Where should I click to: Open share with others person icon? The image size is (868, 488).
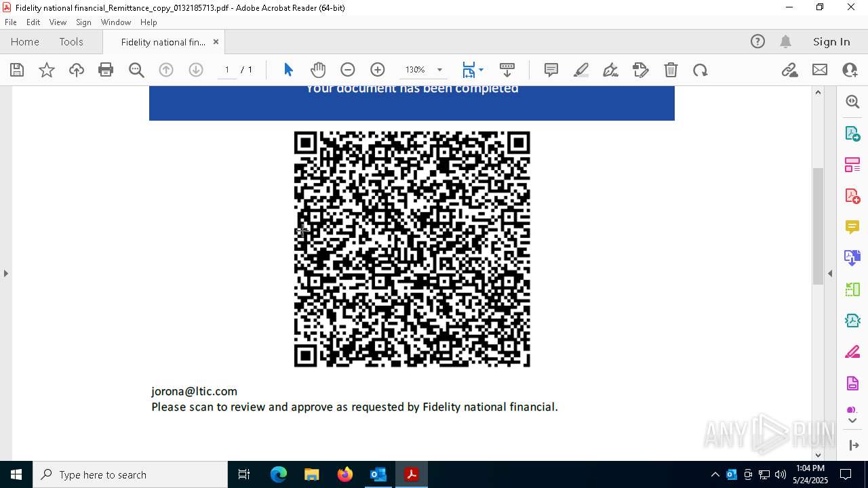coord(850,70)
